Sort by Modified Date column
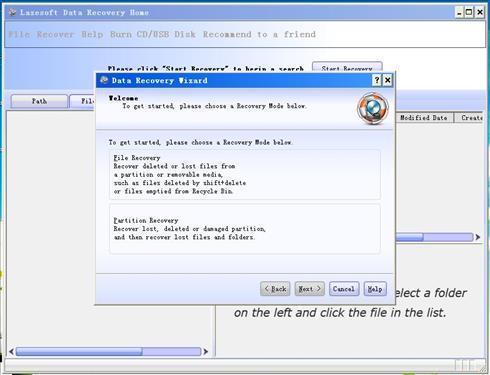This screenshot has width=490, height=375. click(424, 118)
